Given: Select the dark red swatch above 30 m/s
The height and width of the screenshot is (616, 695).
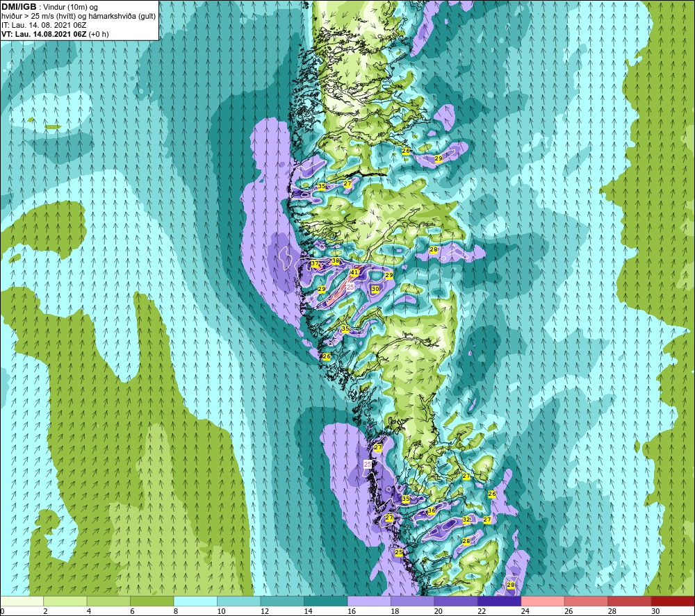Looking at the screenshot, I should pyautogui.click(x=673, y=601).
